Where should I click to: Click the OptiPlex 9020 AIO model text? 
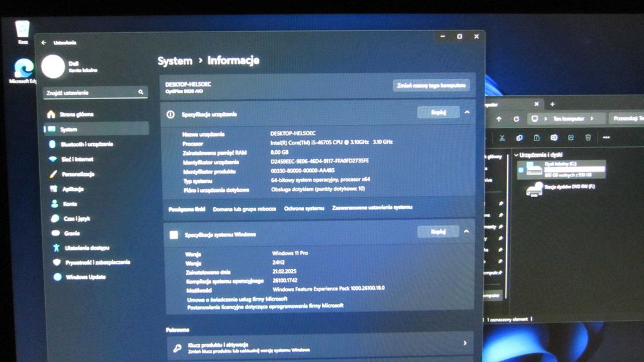click(184, 91)
